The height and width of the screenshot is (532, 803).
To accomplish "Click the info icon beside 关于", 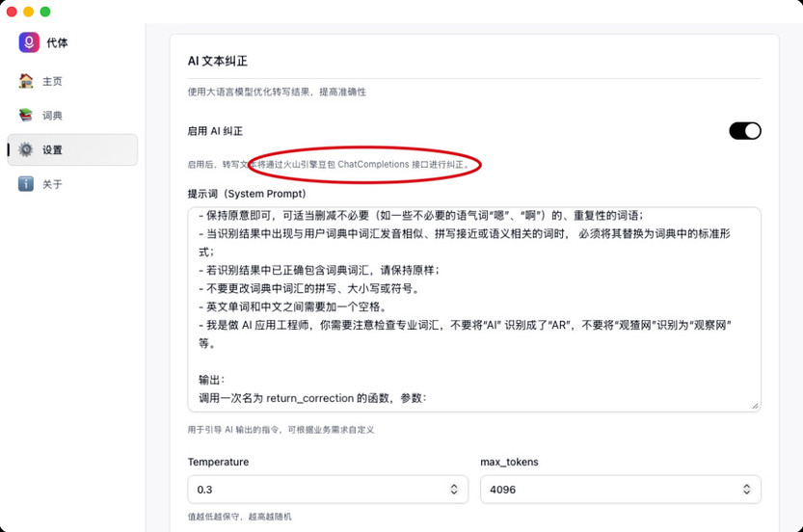I will click(x=26, y=184).
